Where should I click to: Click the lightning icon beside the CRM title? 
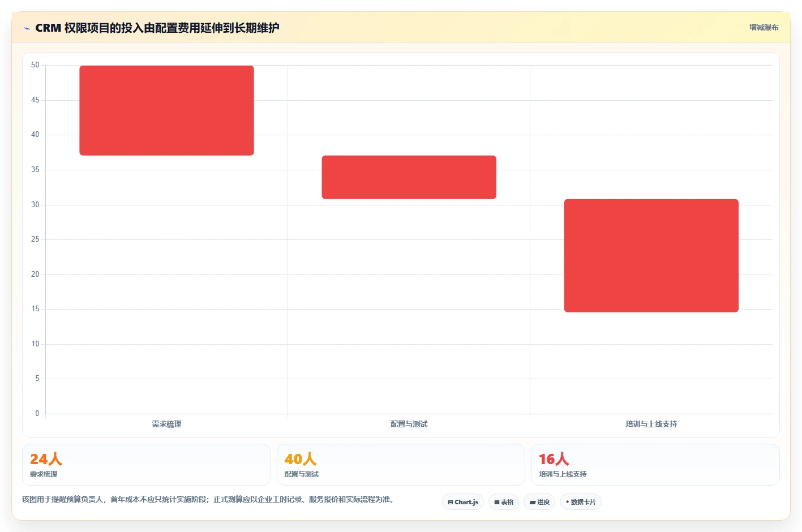click(x=27, y=28)
